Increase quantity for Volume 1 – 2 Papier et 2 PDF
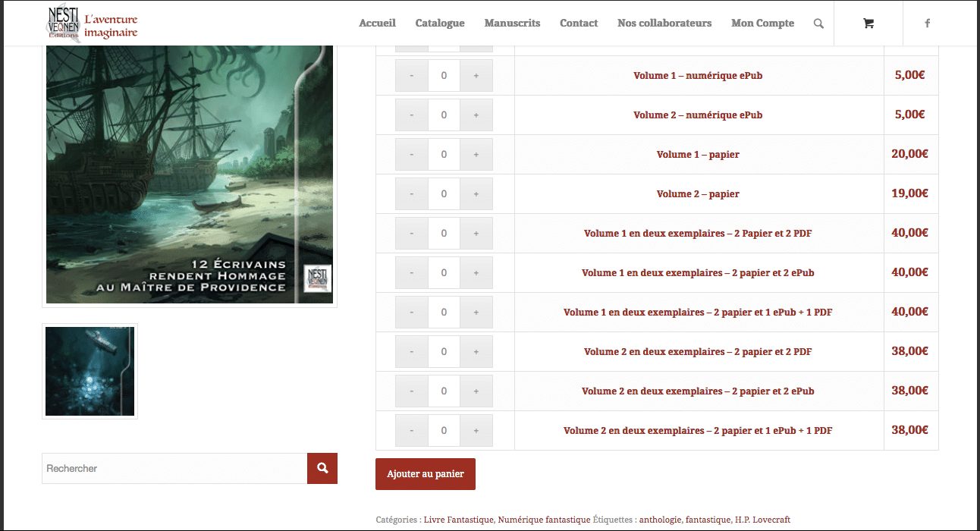 pos(476,234)
